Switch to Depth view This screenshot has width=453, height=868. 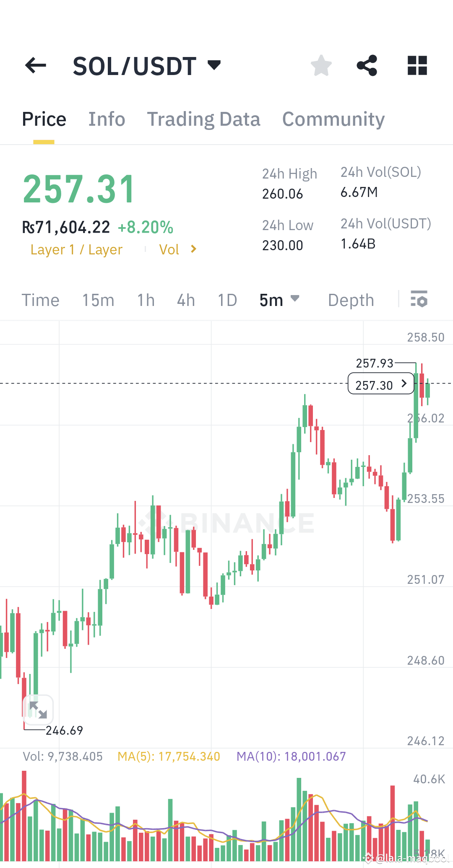pyautogui.click(x=351, y=300)
